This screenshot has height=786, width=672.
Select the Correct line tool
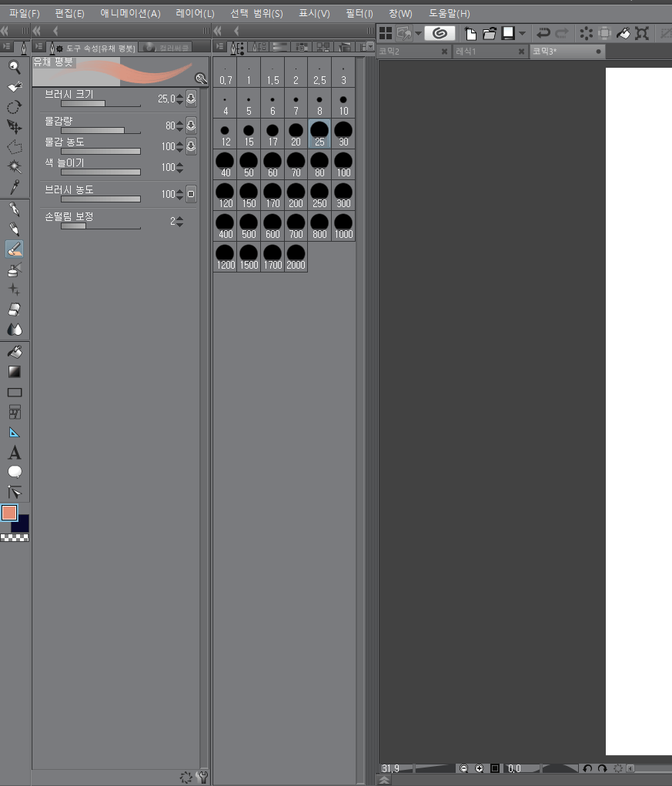(x=14, y=492)
